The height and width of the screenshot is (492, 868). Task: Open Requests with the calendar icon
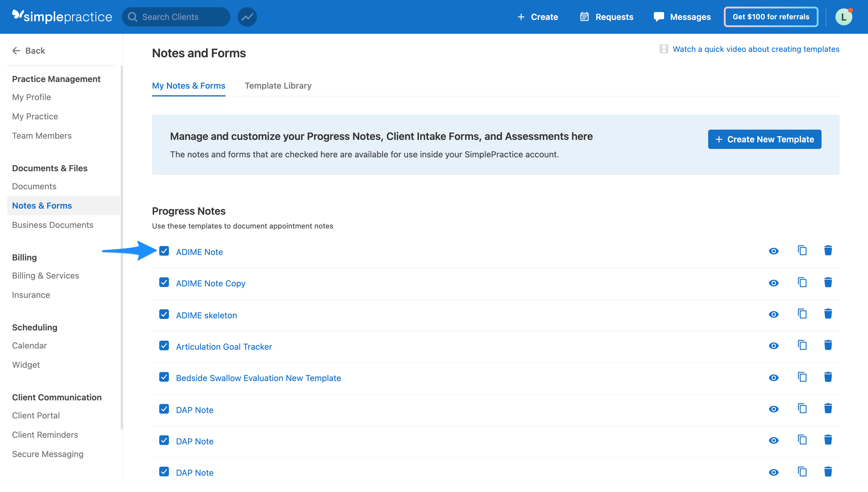607,17
